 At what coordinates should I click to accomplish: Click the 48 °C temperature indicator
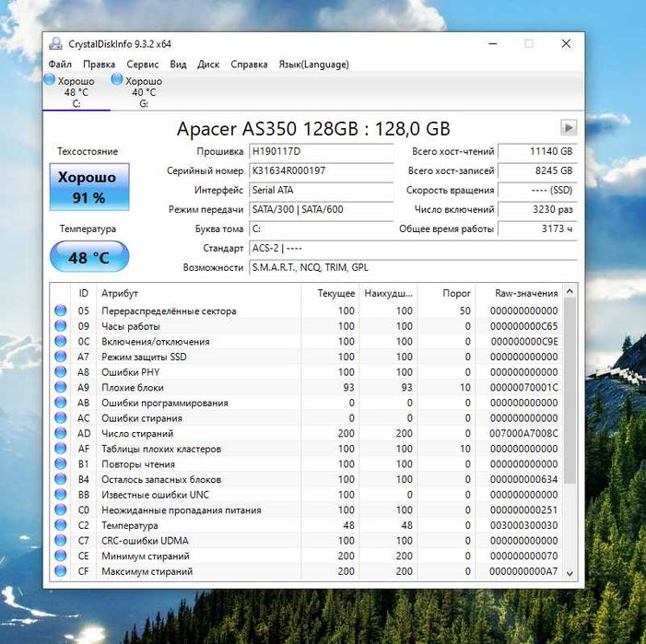click(x=89, y=256)
